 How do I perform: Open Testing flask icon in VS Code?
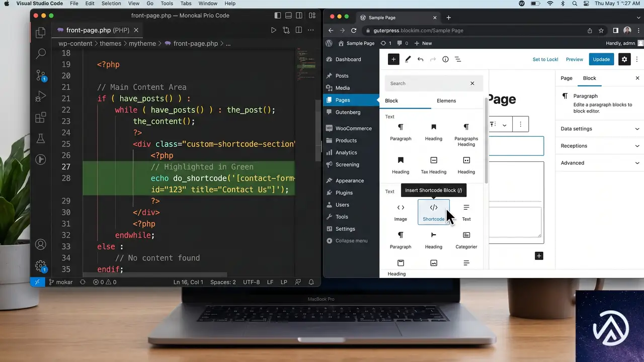click(x=41, y=138)
